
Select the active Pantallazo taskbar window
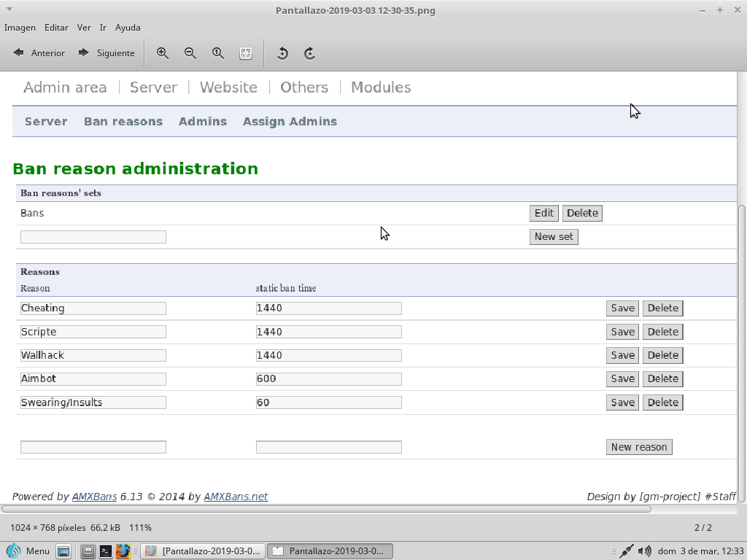tap(330, 551)
